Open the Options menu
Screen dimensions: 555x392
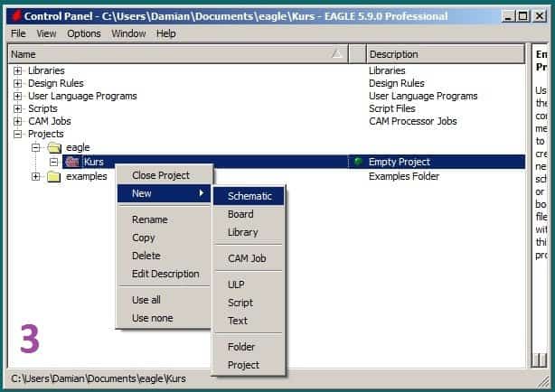coord(84,33)
